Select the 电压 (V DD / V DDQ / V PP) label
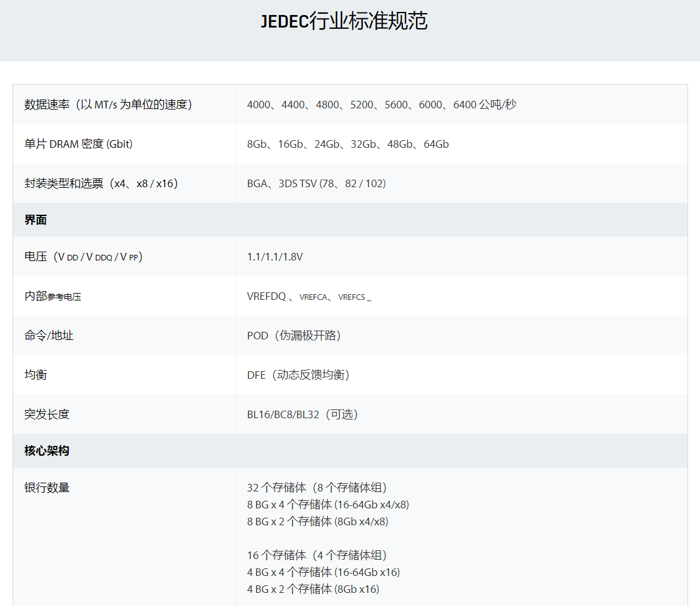The height and width of the screenshot is (606, 700). [83, 257]
